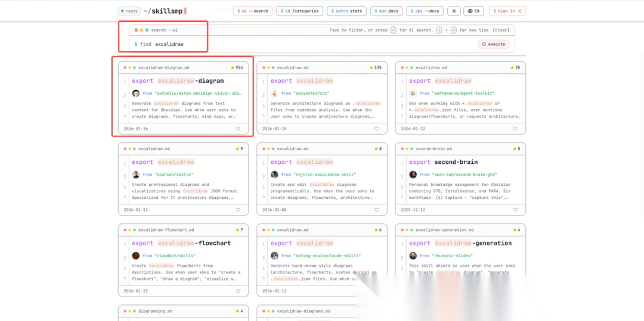
Task: Open the man docs nav item
Action: pos(386,11)
